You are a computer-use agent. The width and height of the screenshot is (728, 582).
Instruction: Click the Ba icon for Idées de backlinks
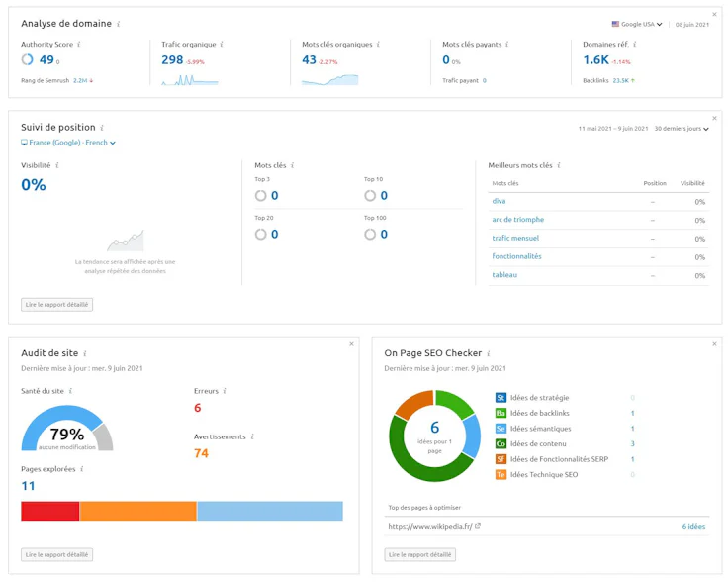tap(500, 413)
